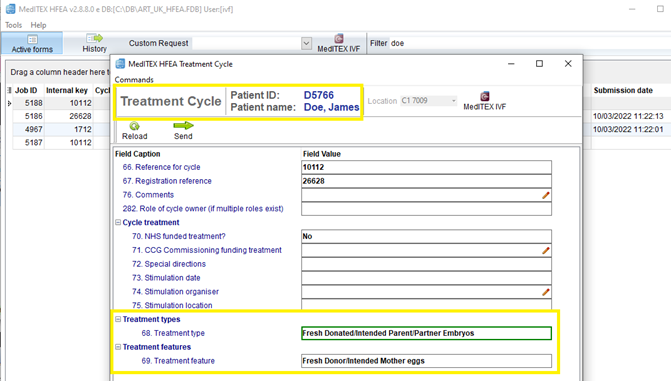Collapse the Cycle treatment group
Image resolution: width=671 pixels, height=381 pixels.
(x=118, y=222)
